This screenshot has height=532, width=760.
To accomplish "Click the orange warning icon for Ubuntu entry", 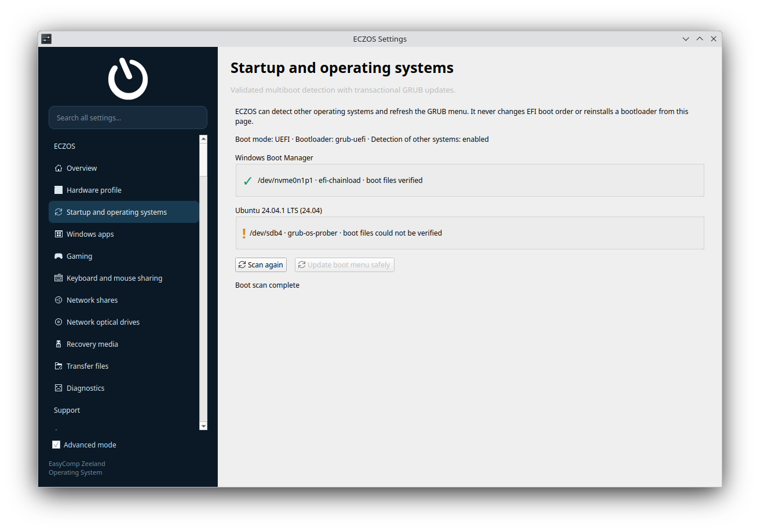I will [x=244, y=233].
